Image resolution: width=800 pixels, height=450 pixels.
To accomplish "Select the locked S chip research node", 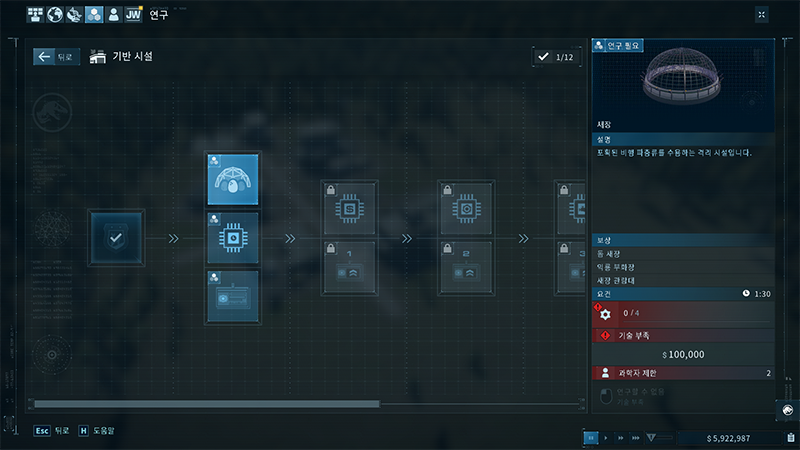I will pos(349,209).
